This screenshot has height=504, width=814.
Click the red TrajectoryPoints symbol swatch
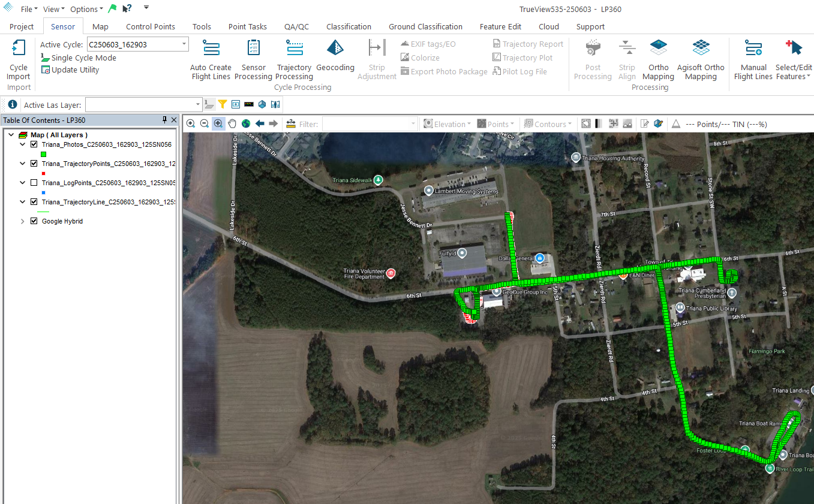(x=43, y=173)
